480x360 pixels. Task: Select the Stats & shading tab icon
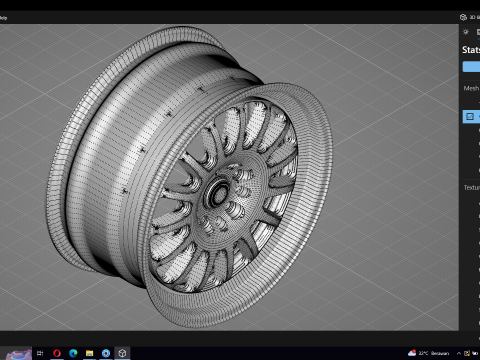coord(478,32)
